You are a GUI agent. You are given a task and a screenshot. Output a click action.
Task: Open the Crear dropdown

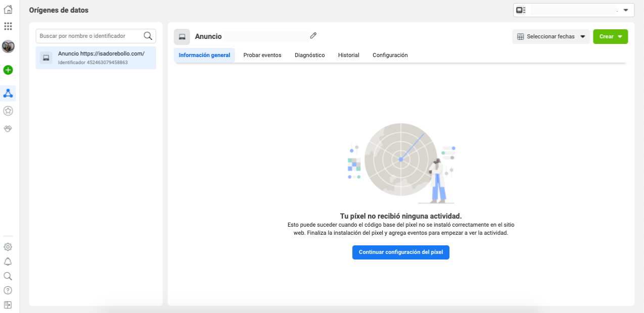pyautogui.click(x=610, y=36)
